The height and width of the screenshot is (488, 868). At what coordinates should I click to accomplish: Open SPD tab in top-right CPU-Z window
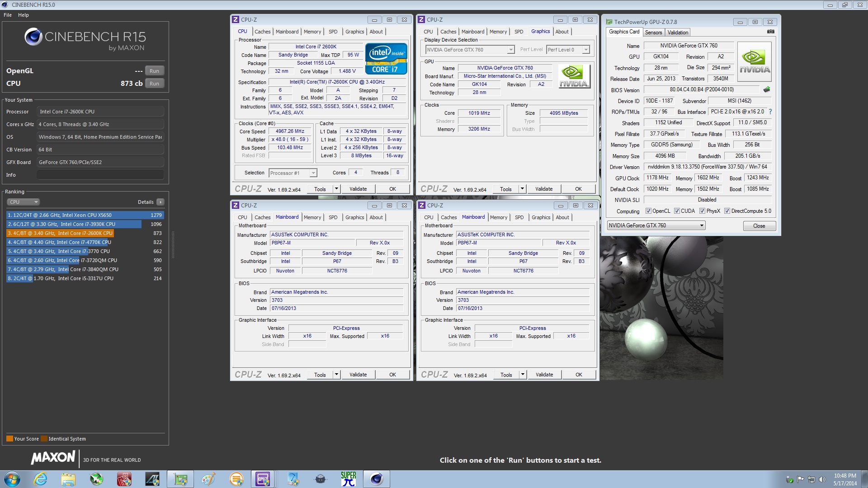click(519, 32)
